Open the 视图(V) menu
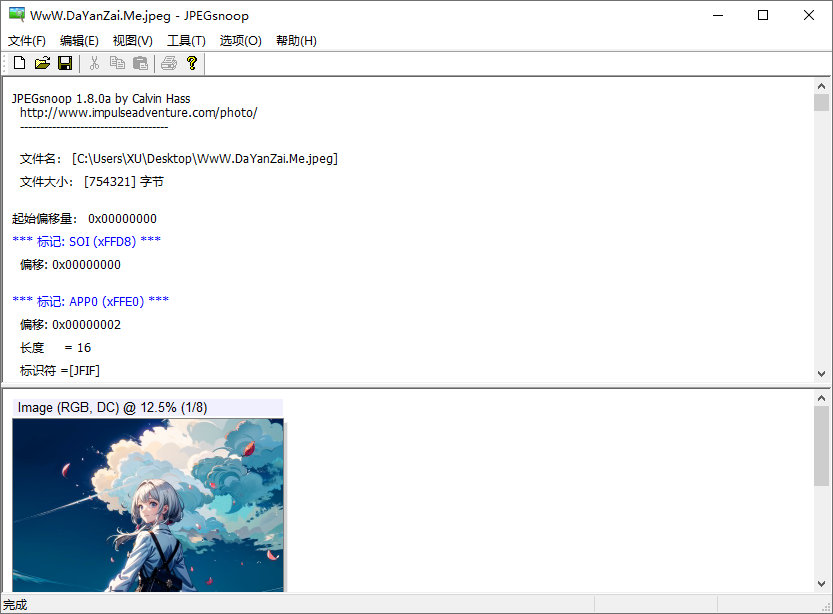Image resolution: width=833 pixels, height=614 pixels. pos(133,41)
